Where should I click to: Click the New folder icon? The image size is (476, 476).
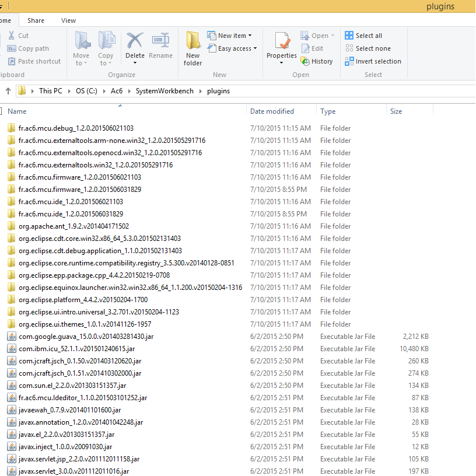(192, 41)
